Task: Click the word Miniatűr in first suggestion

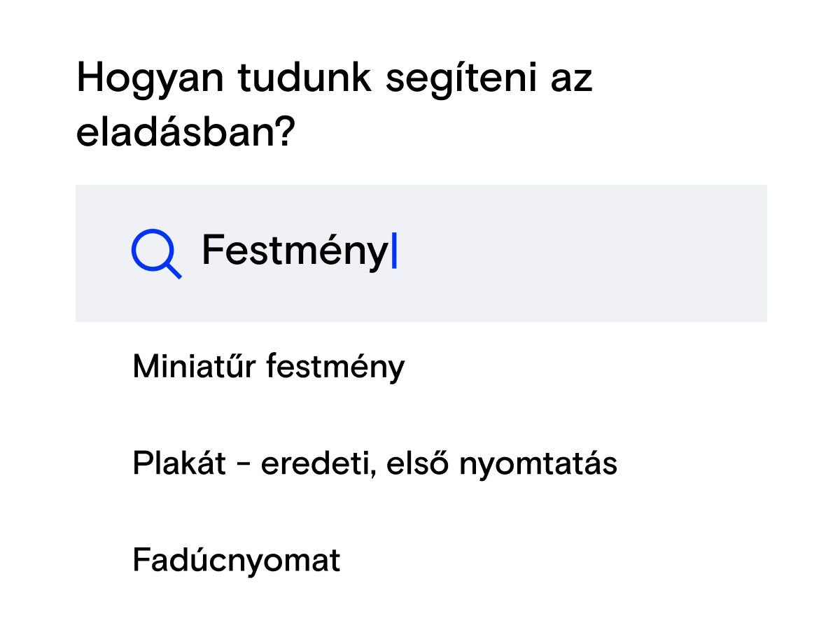Action: click(193, 365)
